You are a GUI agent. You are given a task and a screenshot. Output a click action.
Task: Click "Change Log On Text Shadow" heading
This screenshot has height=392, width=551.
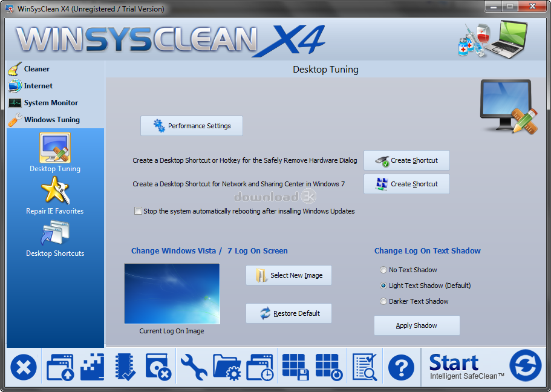427,250
